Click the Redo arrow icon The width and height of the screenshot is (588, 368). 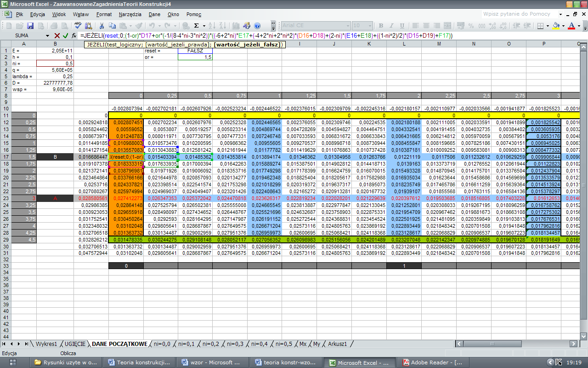click(168, 26)
